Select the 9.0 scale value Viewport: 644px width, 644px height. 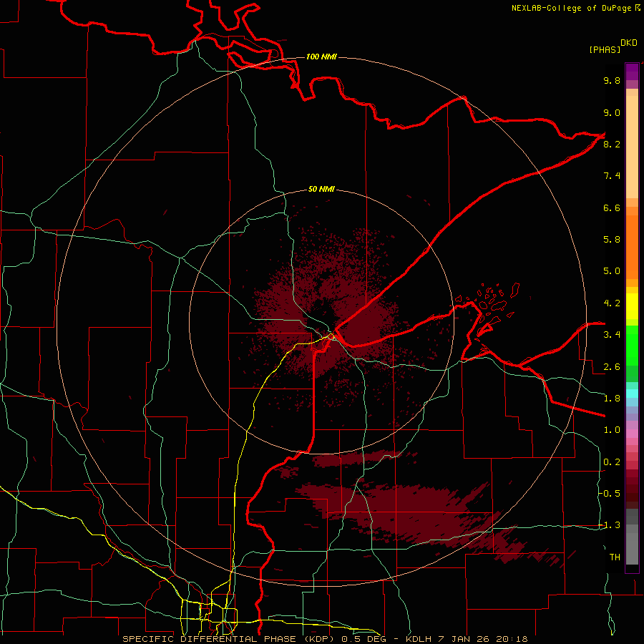[x=612, y=112]
